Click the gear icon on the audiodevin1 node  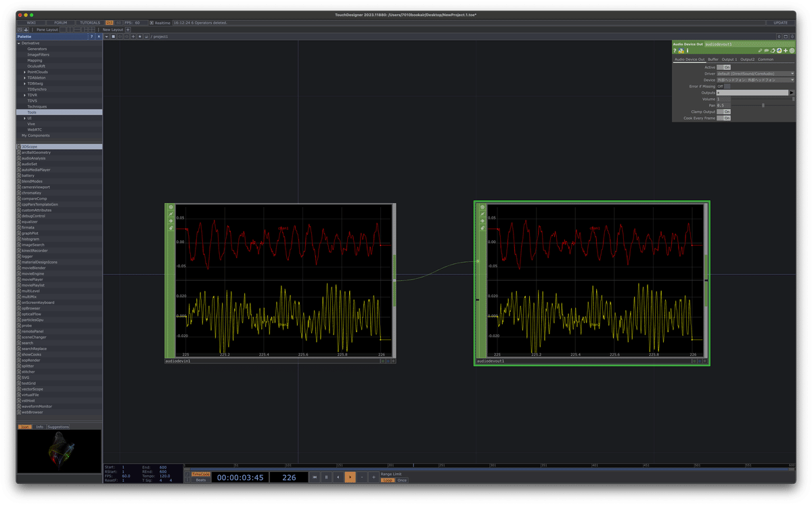(171, 207)
